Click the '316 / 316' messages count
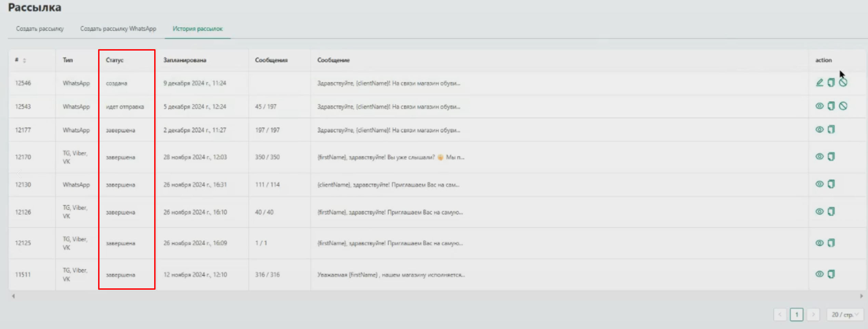This screenshot has height=329, width=868. [267, 275]
